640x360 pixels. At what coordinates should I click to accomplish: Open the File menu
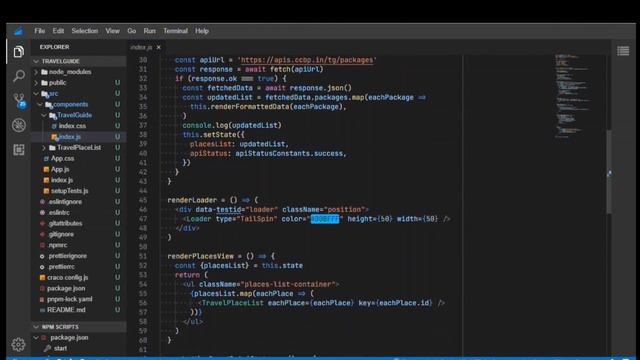[x=40, y=31]
